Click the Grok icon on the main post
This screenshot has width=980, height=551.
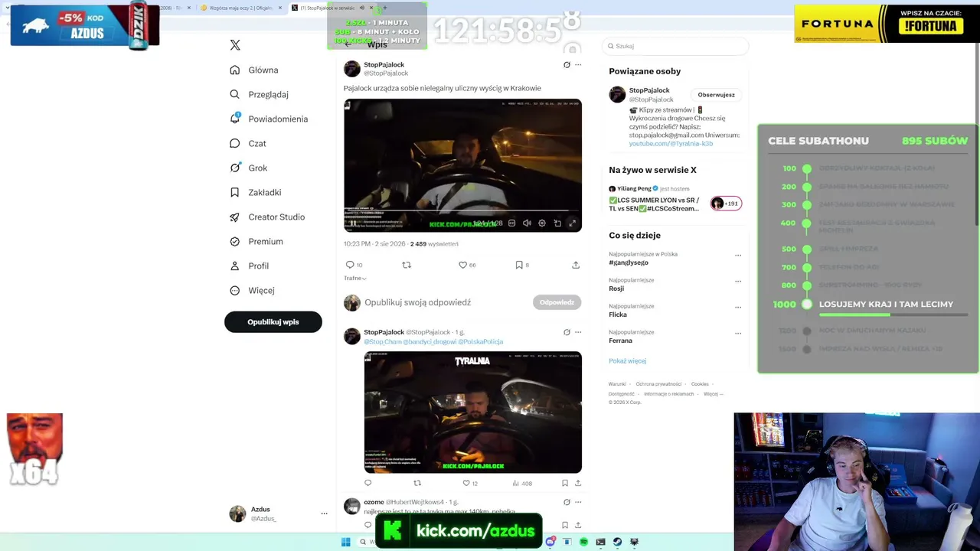567,65
